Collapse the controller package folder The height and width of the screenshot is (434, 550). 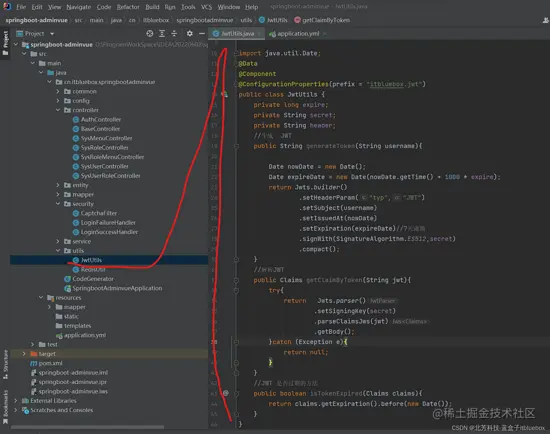[x=58, y=110]
